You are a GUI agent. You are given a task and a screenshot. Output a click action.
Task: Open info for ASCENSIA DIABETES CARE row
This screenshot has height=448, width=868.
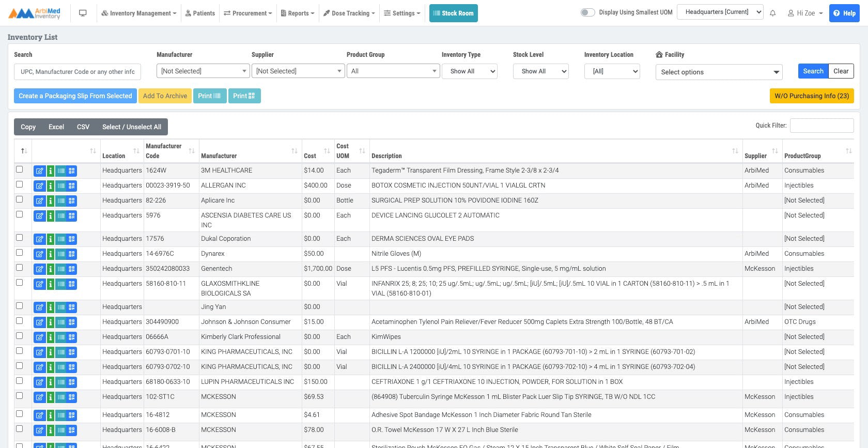point(51,216)
